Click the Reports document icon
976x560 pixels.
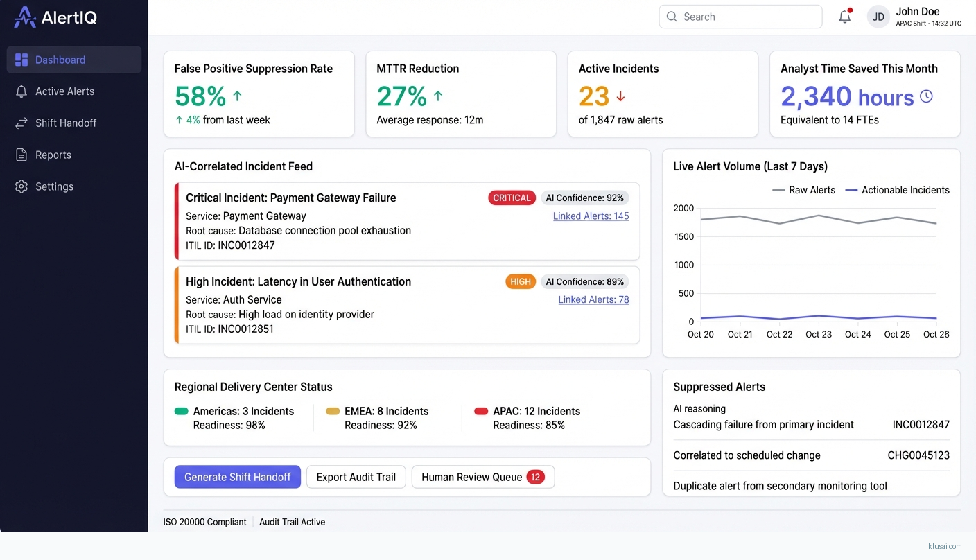coord(21,155)
